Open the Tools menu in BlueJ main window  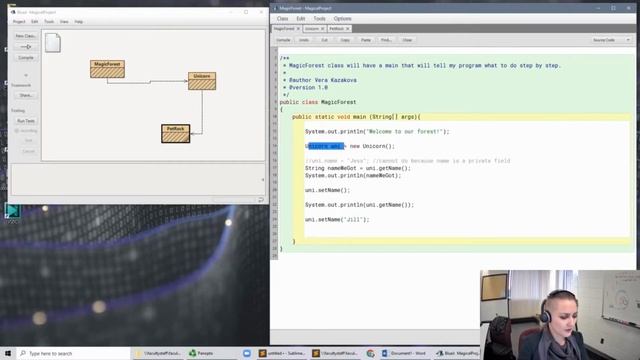click(49, 22)
